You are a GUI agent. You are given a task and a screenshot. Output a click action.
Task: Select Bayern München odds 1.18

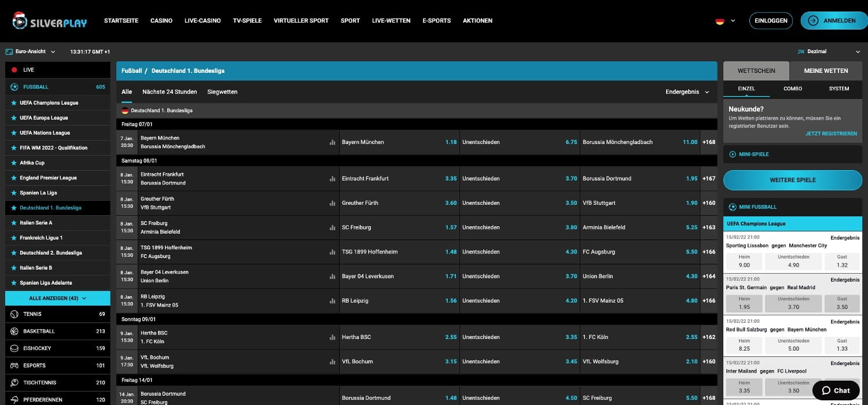coord(399,142)
